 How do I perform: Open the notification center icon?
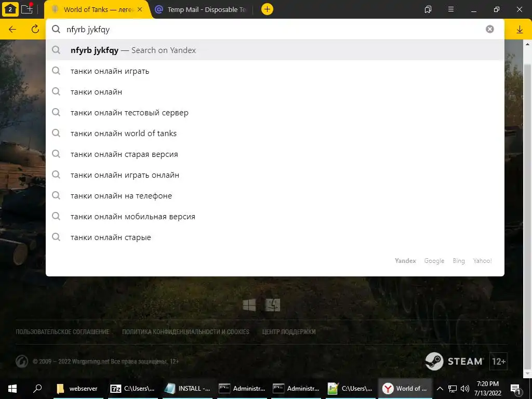[x=516, y=389]
